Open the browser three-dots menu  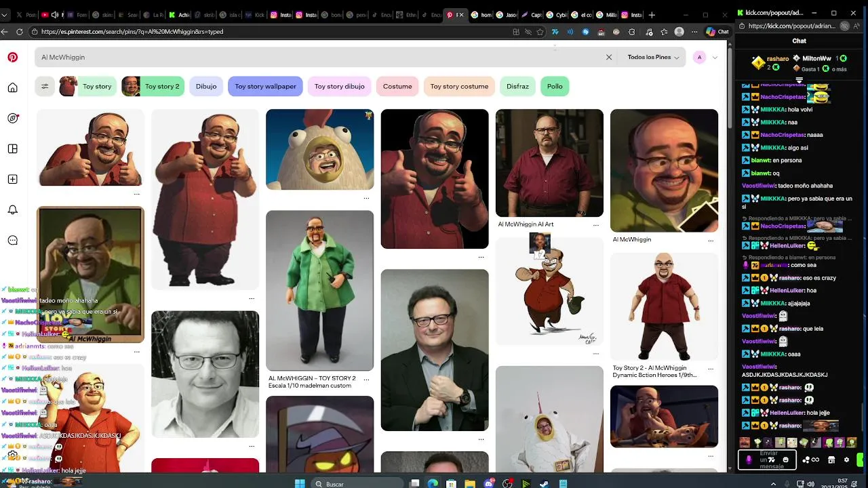click(694, 32)
